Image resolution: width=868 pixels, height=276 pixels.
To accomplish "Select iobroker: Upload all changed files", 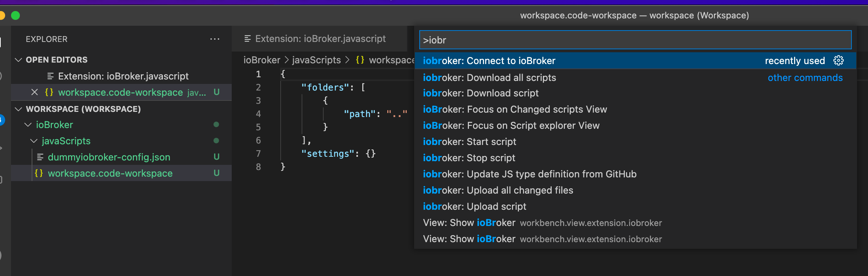I will pyautogui.click(x=635, y=190).
